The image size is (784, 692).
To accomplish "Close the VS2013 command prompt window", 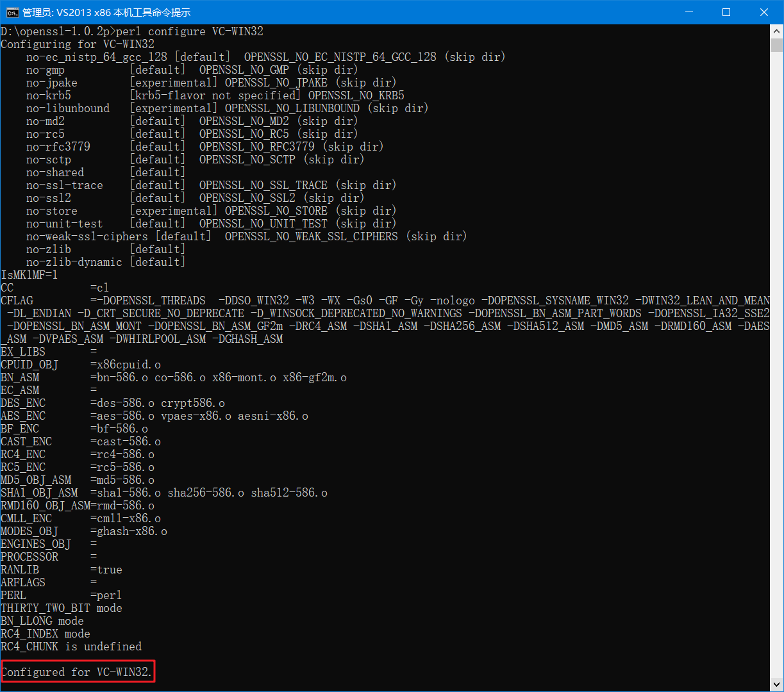I will coord(764,12).
